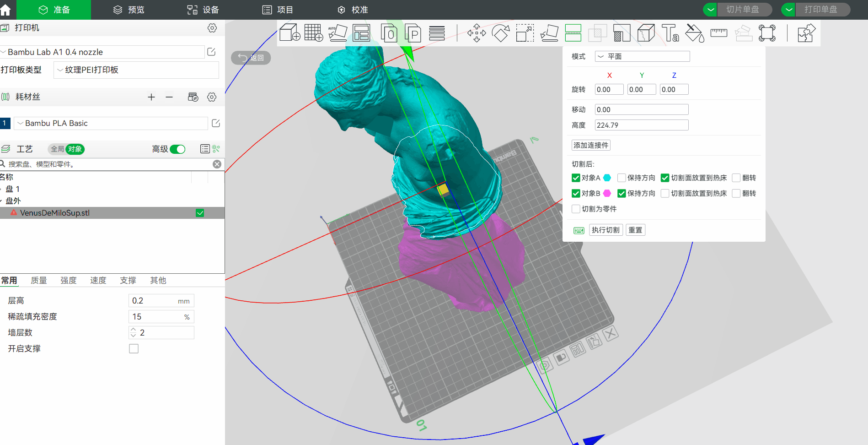Open the 质量 quality settings tab
Image resolution: width=868 pixels, height=445 pixels.
(x=39, y=280)
